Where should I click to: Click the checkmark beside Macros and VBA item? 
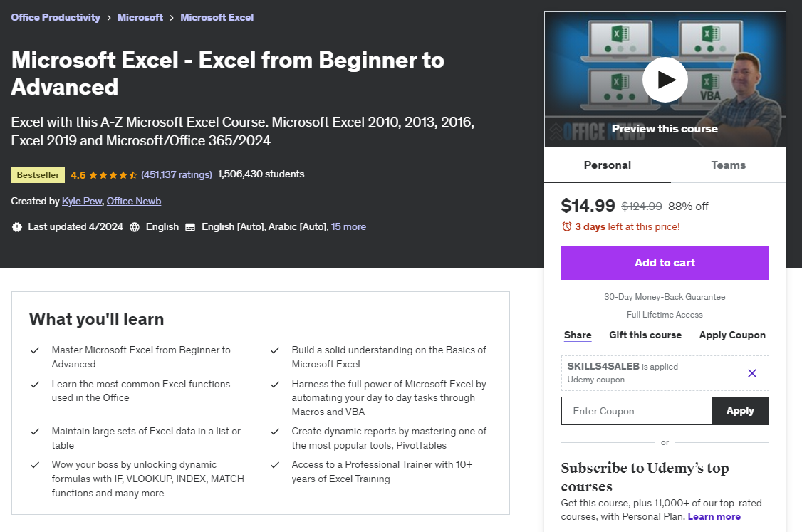tap(275, 385)
